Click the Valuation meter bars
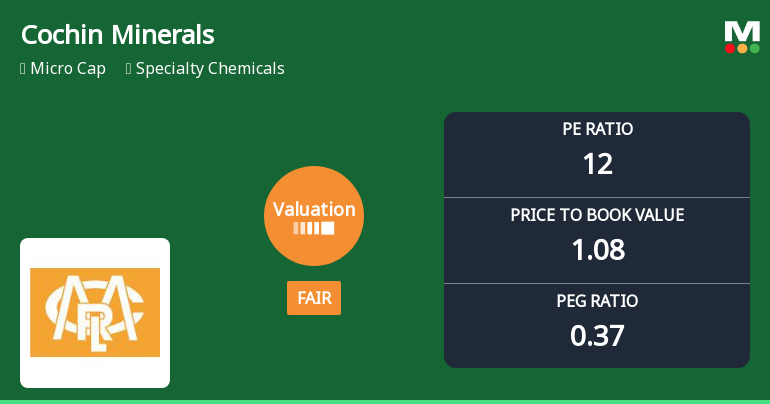This screenshot has width=770, height=404. tap(314, 228)
